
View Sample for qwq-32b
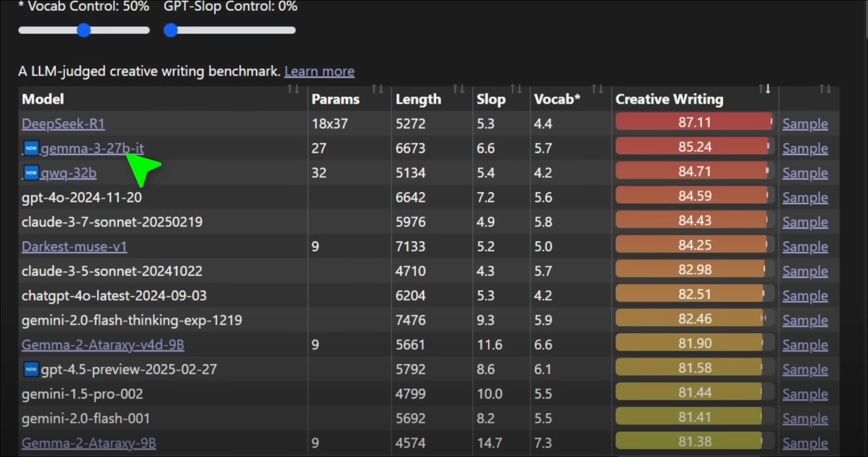(805, 173)
